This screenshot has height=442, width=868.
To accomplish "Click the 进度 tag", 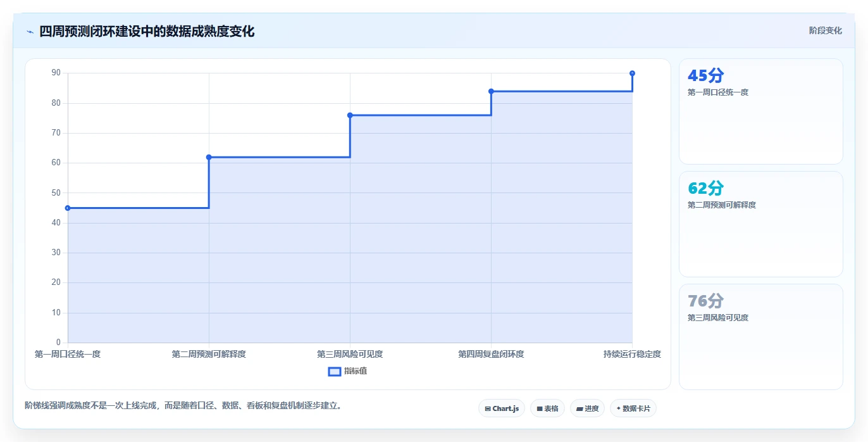I will [x=587, y=408].
